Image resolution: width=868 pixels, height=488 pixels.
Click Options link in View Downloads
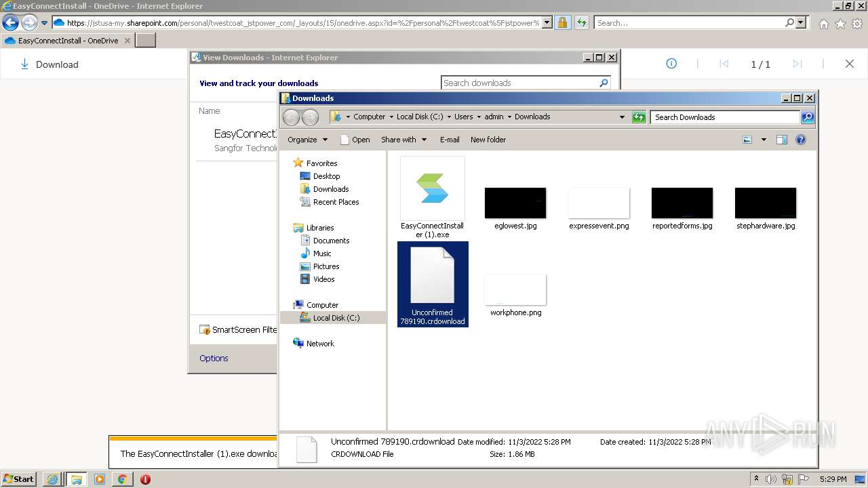pyautogui.click(x=214, y=358)
